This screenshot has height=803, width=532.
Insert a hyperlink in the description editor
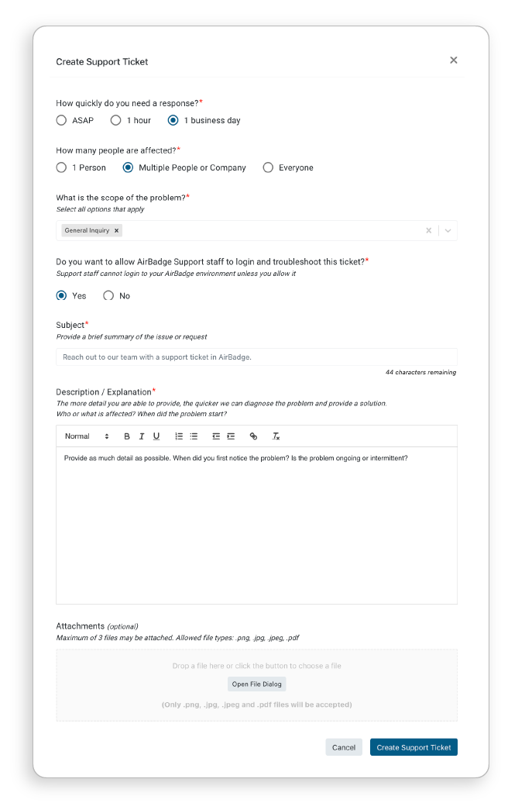point(253,436)
